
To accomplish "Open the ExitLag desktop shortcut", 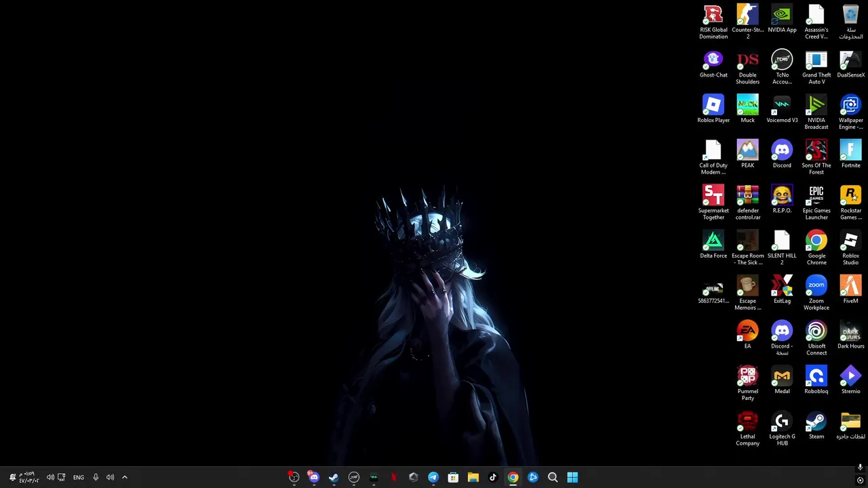I will pos(782,290).
